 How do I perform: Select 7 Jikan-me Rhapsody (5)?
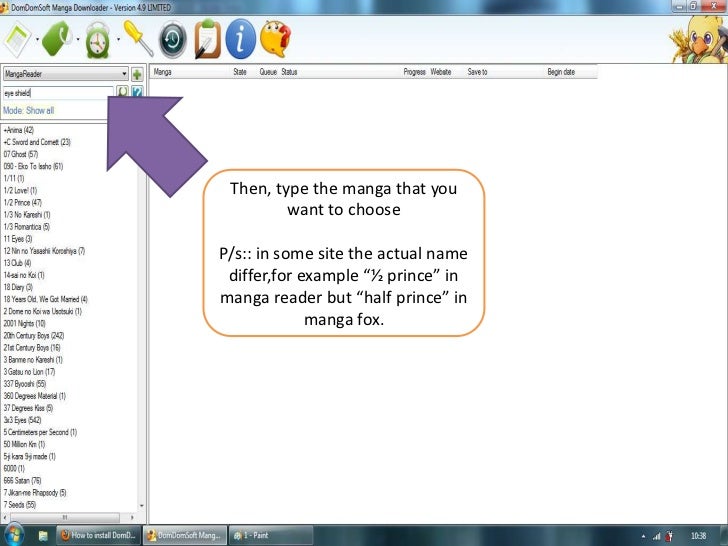tap(35, 492)
